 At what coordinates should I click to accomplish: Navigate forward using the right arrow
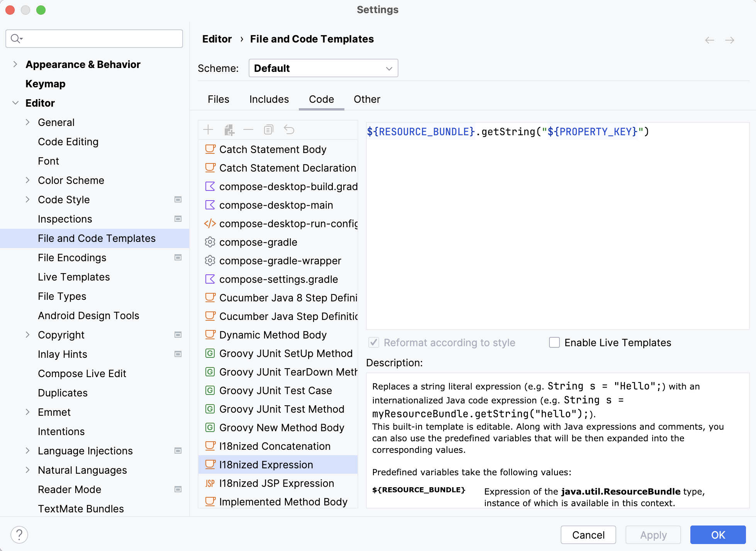click(x=730, y=40)
